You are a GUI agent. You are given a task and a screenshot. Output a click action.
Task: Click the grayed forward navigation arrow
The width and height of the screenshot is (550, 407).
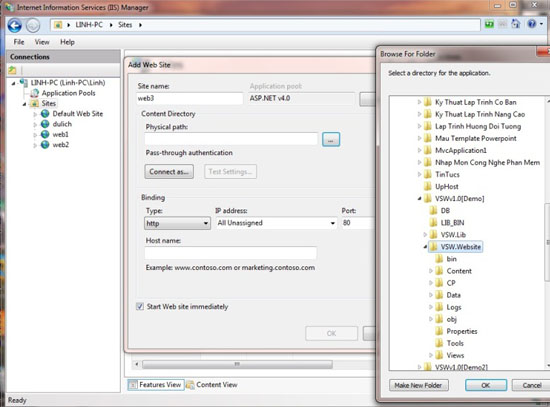click(x=33, y=25)
